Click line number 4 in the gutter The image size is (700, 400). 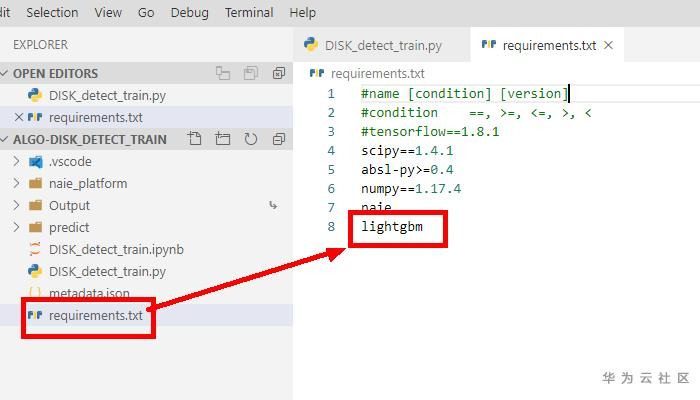click(x=331, y=151)
